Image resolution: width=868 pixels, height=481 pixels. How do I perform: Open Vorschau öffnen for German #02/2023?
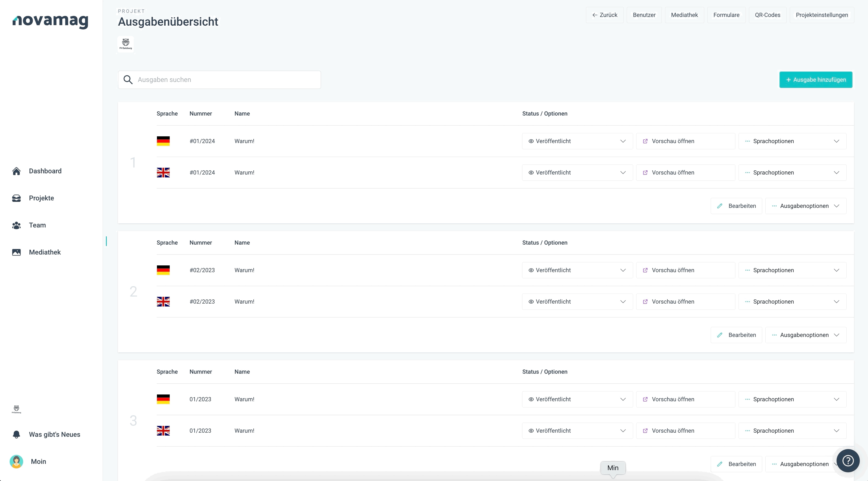pos(686,270)
